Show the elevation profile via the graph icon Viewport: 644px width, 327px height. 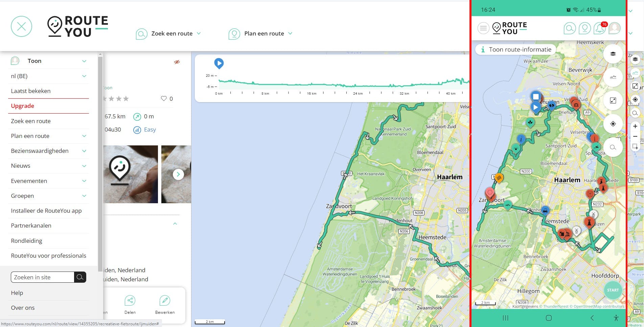click(x=613, y=77)
